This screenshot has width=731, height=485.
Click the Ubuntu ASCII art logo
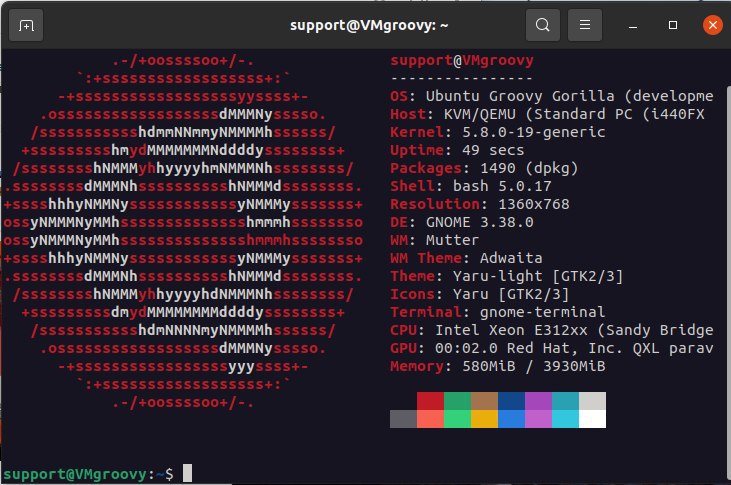(183, 231)
